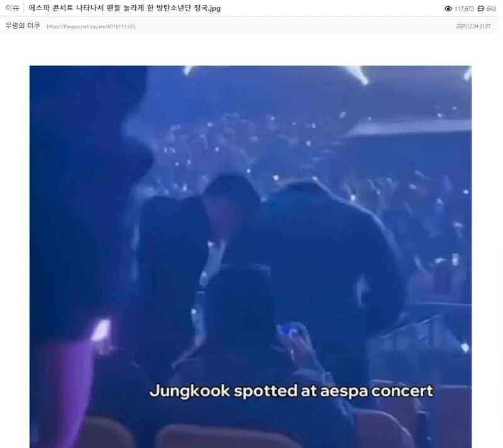
Task: Click the word aespa in the caption
Action: pos(343,391)
